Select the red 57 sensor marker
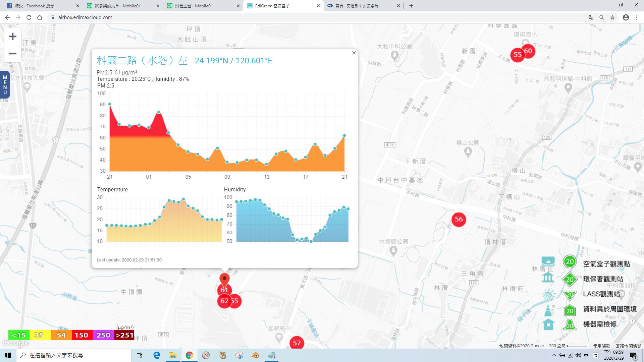644x362 pixels. pyautogui.click(x=297, y=343)
